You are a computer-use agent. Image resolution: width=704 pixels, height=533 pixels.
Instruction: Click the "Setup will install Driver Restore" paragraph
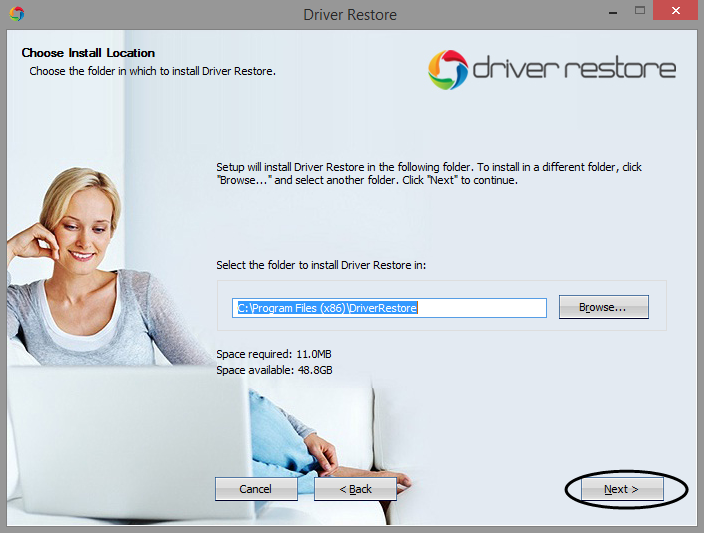(429, 174)
